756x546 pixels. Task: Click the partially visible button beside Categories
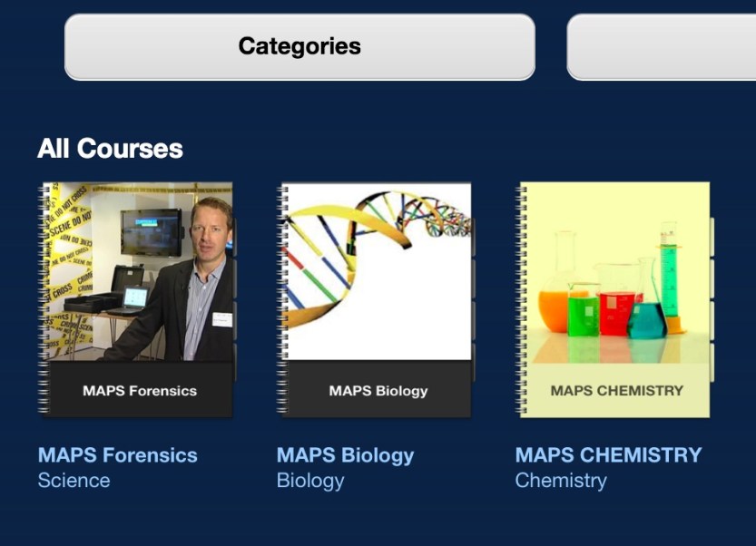661,46
